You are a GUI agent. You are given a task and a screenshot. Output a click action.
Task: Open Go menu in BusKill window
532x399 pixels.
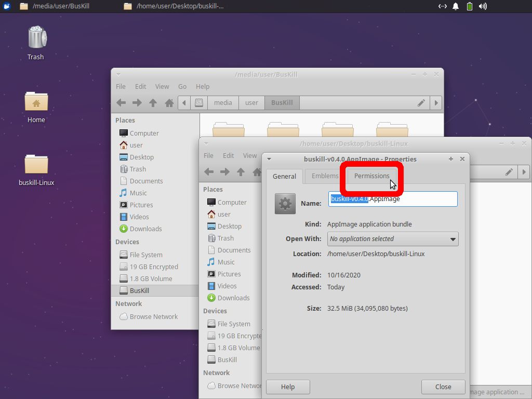[182, 87]
